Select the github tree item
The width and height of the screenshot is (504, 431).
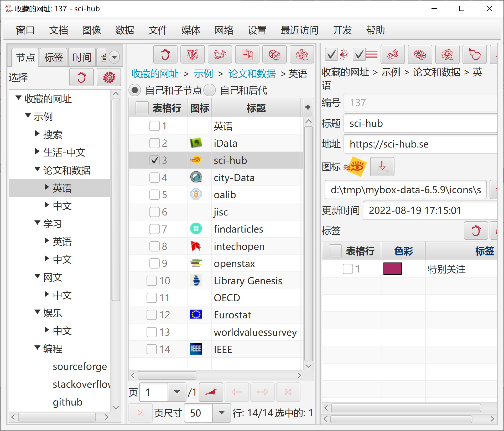coord(67,402)
